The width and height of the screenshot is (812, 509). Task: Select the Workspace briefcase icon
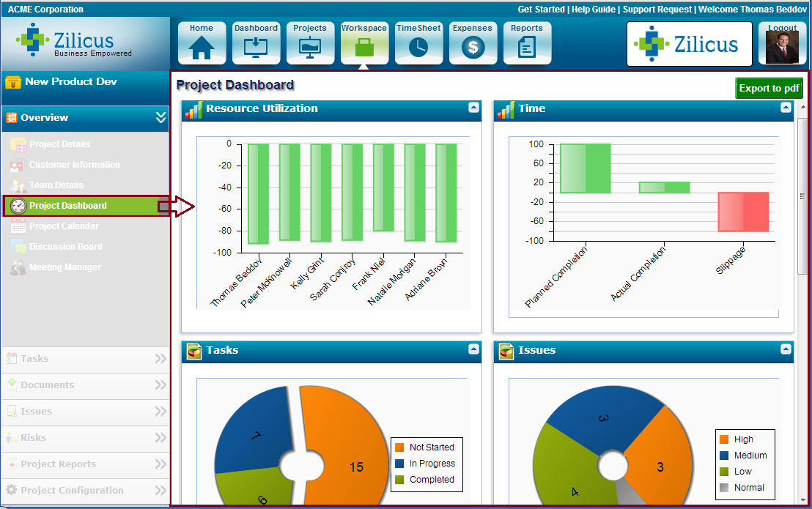coord(364,47)
